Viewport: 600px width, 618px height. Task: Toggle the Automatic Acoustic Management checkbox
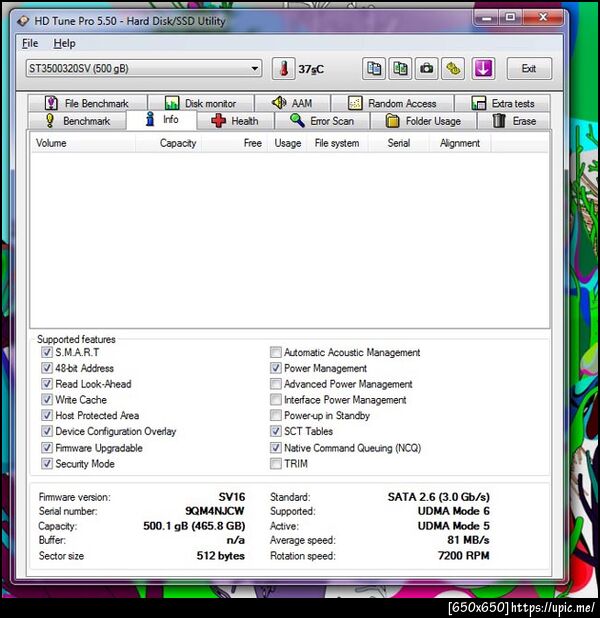[x=276, y=352]
